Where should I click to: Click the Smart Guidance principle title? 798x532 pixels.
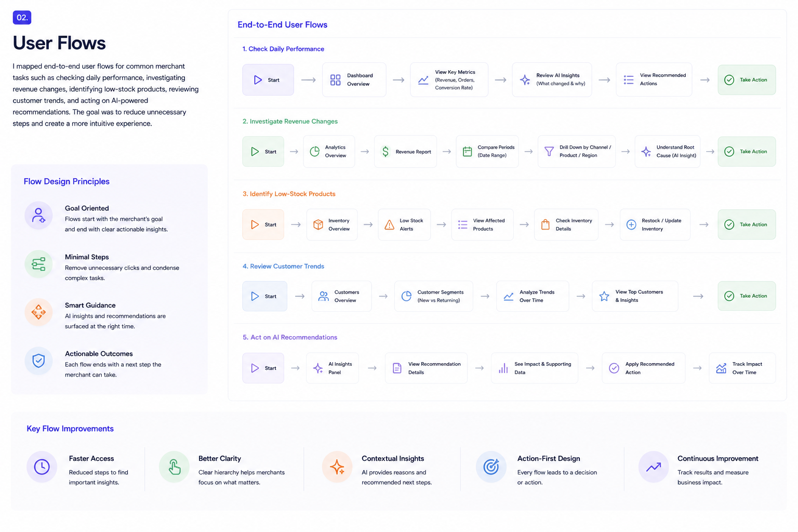pyautogui.click(x=90, y=305)
